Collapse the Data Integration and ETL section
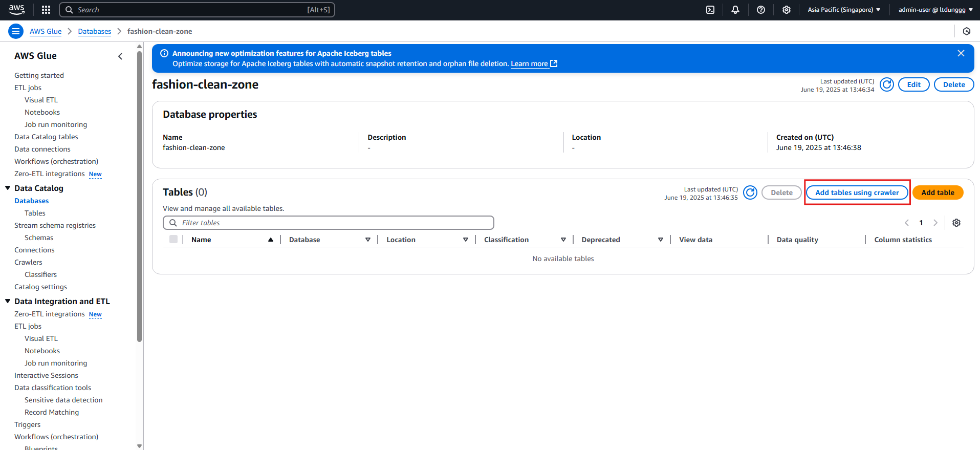980x450 pixels. tap(8, 301)
